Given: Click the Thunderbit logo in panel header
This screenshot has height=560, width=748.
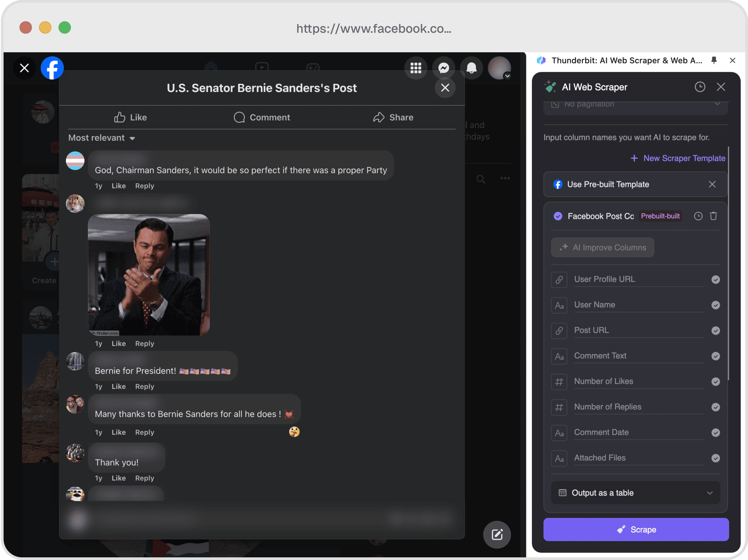Looking at the screenshot, I should [x=541, y=60].
